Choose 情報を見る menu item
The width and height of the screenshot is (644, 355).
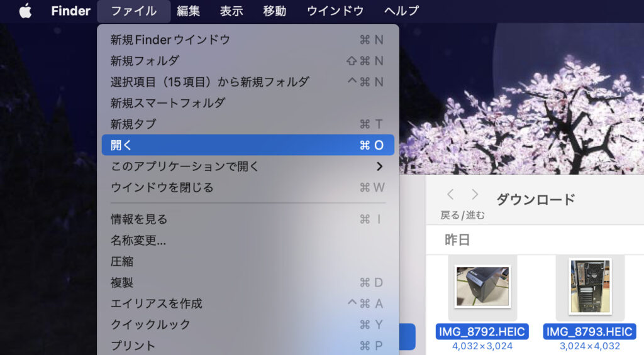248,219
